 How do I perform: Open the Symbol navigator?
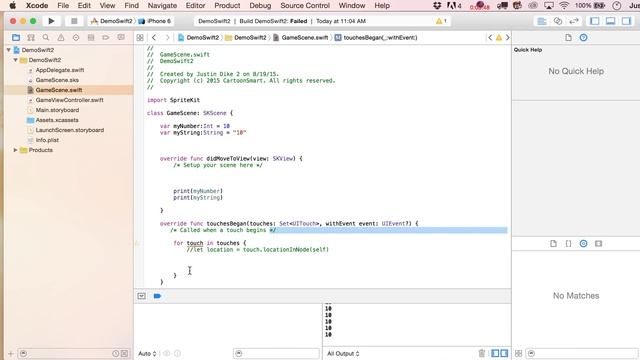31,38
